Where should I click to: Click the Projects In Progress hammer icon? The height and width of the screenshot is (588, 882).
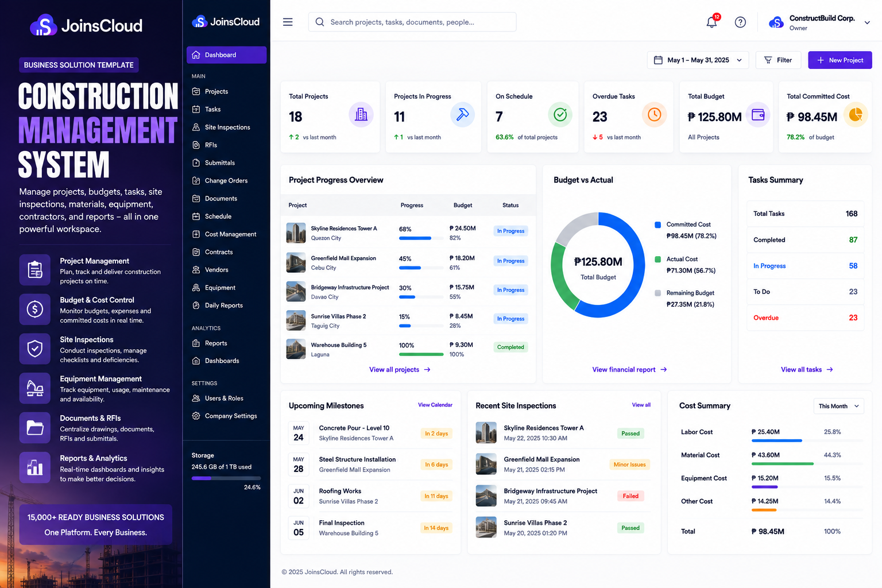point(462,114)
